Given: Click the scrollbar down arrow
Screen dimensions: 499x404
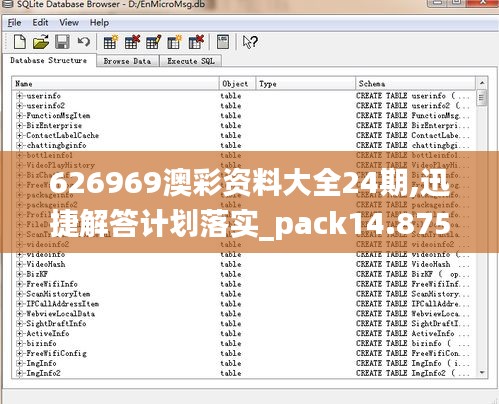Looking at the screenshot, I should [x=482, y=372].
